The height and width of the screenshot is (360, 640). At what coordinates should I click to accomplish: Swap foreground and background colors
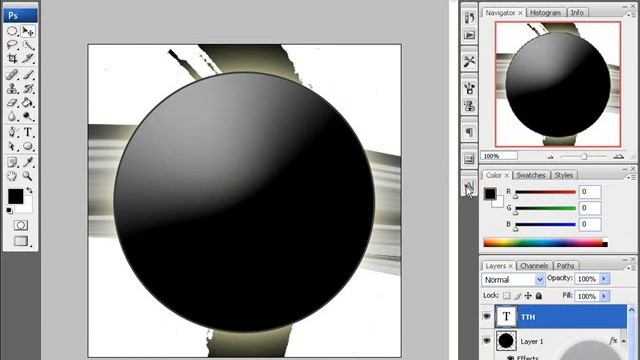29,190
